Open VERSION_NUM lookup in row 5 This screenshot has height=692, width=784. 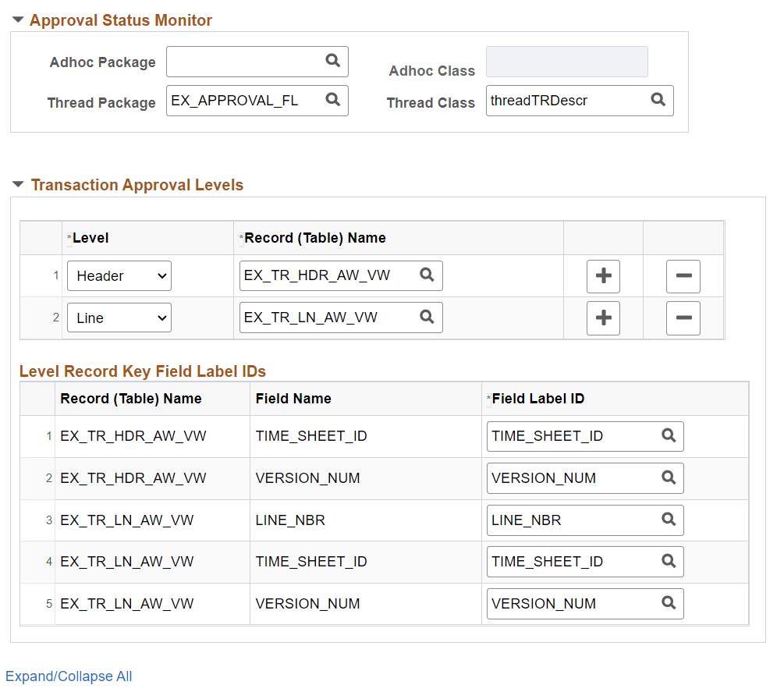pyautogui.click(x=669, y=603)
